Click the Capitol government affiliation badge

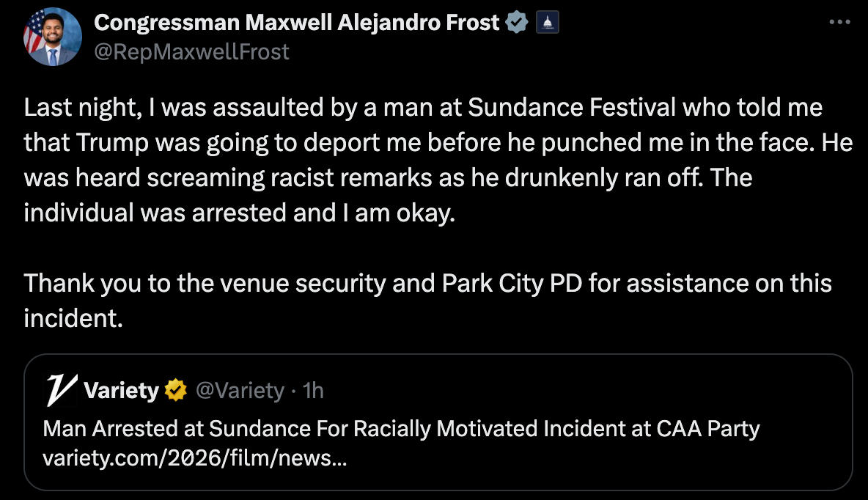pos(548,23)
